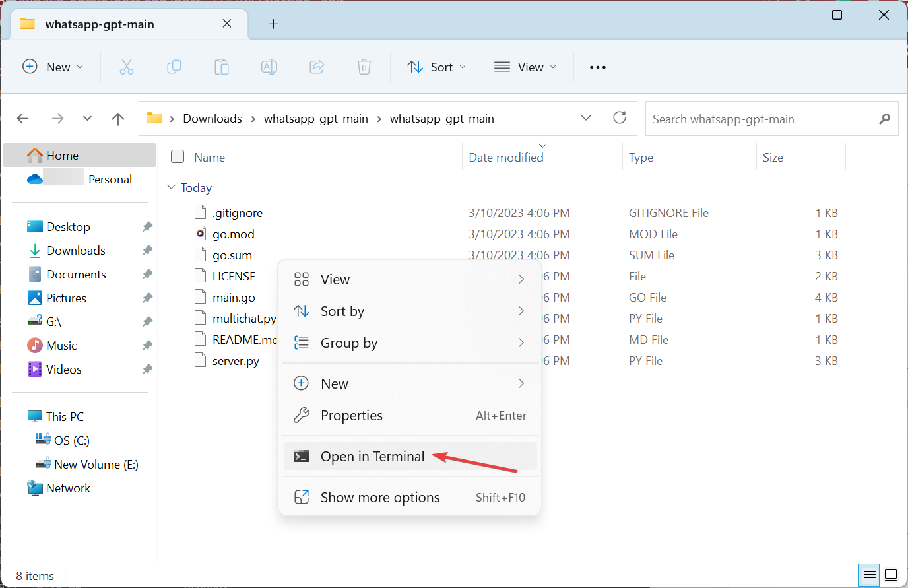The height and width of the screenshot is (588, 908).
Task: Expand the address bar history dropdown
Action: (x=585, y=118)
